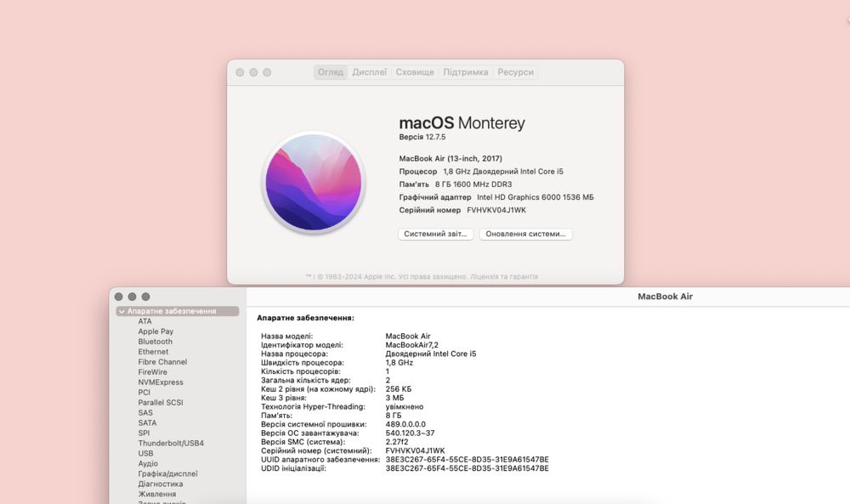
Task: Select NVMExpress in the sidebar
Action: (161, 382)
